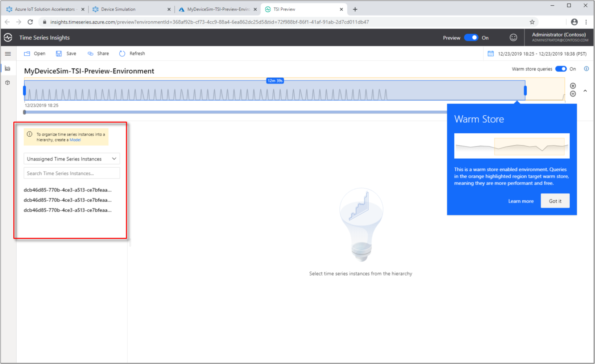
Task: Dismiss Warm Store popup with Got it
Action: [x=555, y=201]
